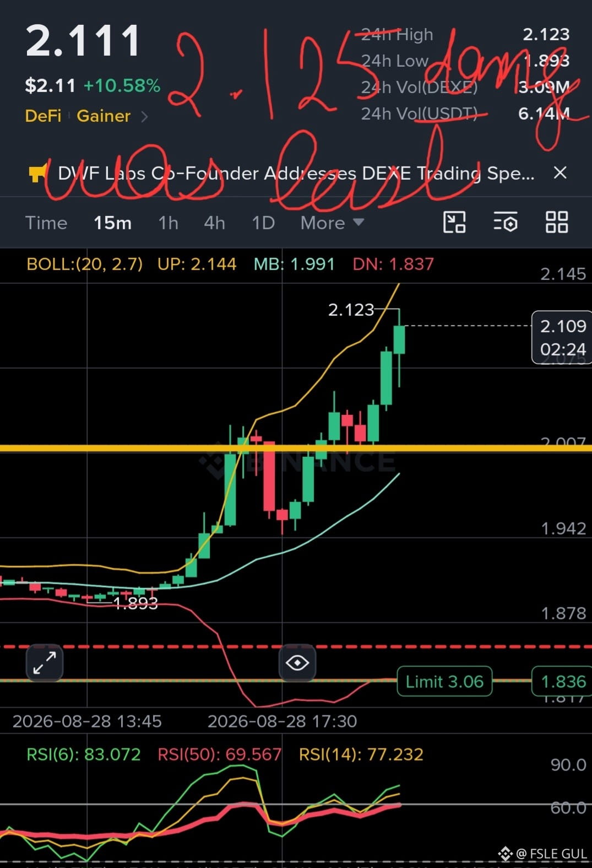This screenshot has width=592, height=868.
Task: Tap the 2026-08-28 13:45 time label
Action: 87,721
